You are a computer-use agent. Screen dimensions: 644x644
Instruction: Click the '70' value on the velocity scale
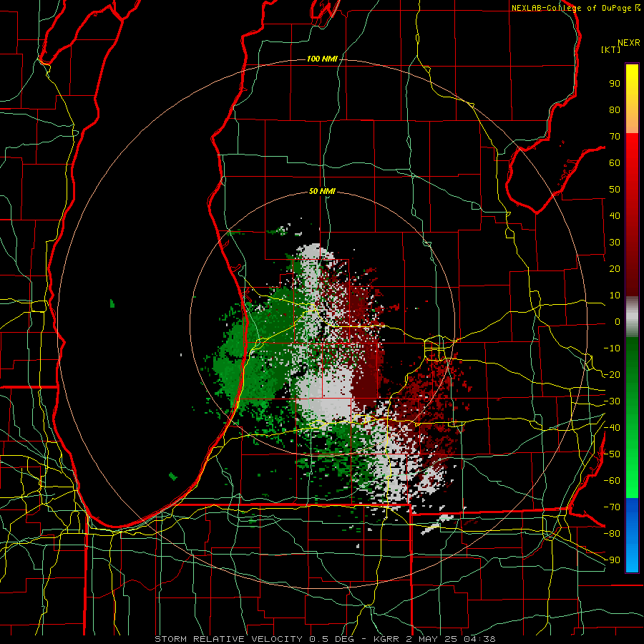pos(615,137)
